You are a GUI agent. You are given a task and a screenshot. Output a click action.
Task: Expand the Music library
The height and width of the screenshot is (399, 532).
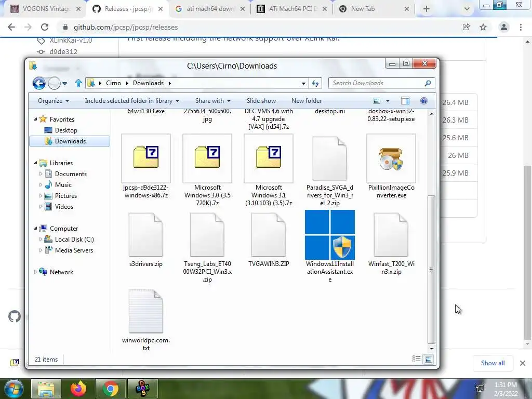pyautogui.click(x=41, y=184)
